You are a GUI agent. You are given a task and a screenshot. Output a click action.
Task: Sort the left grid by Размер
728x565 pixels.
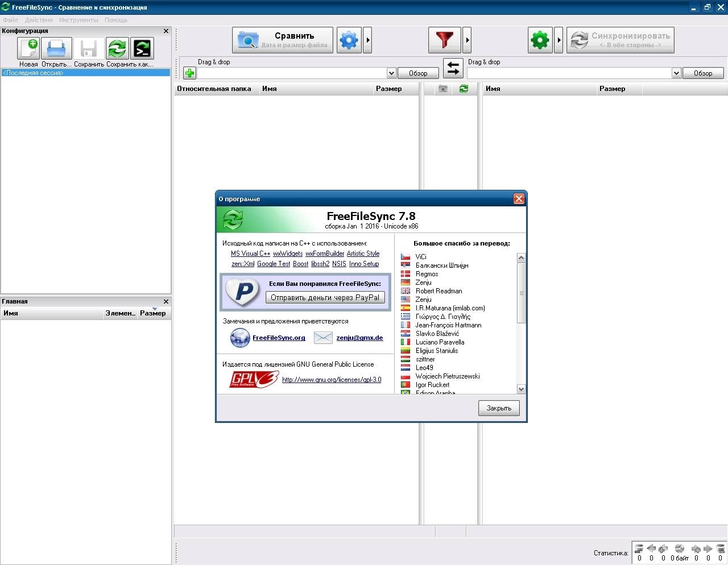pyautogui.click(x=396, y=89)
